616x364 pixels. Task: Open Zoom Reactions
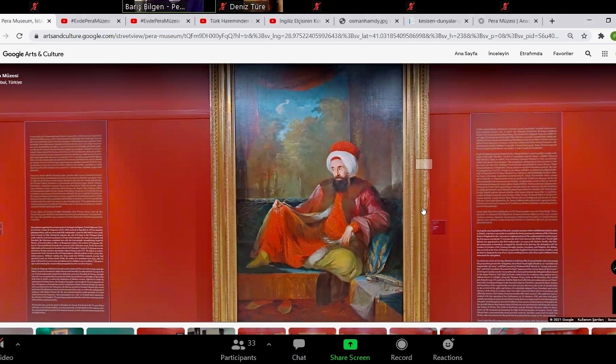[x=447, y=350]
